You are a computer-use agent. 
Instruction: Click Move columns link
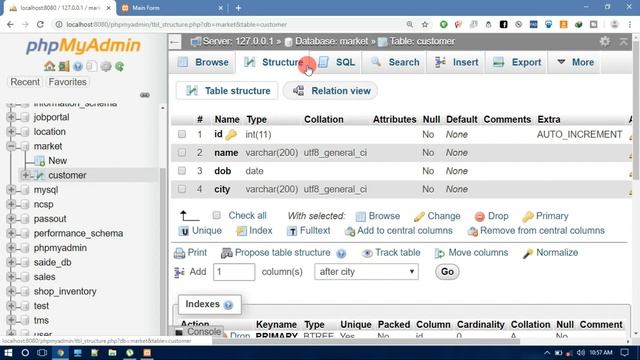coord(471,253)
